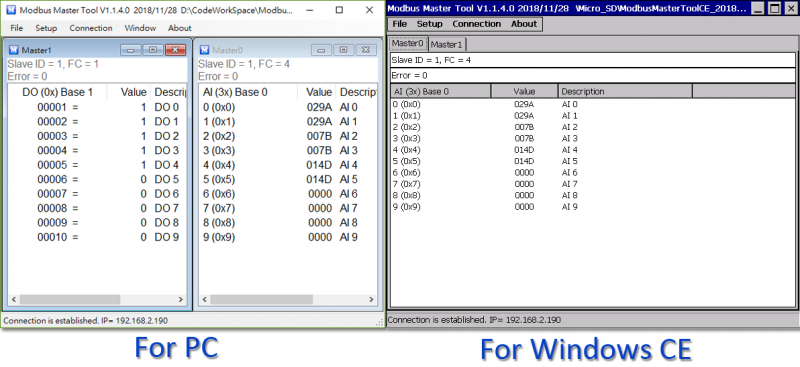
Task: Click Master0 child window icon
Action: 205,50
